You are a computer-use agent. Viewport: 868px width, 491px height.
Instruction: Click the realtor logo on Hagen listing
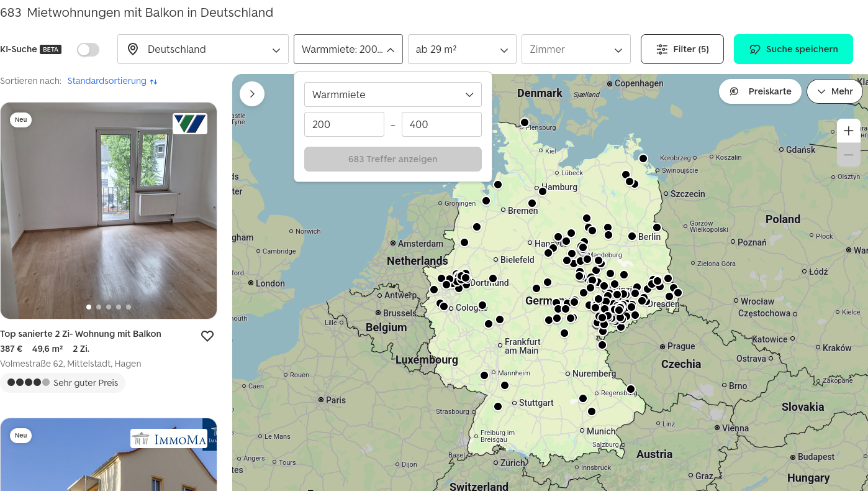[x=190, y=124]
